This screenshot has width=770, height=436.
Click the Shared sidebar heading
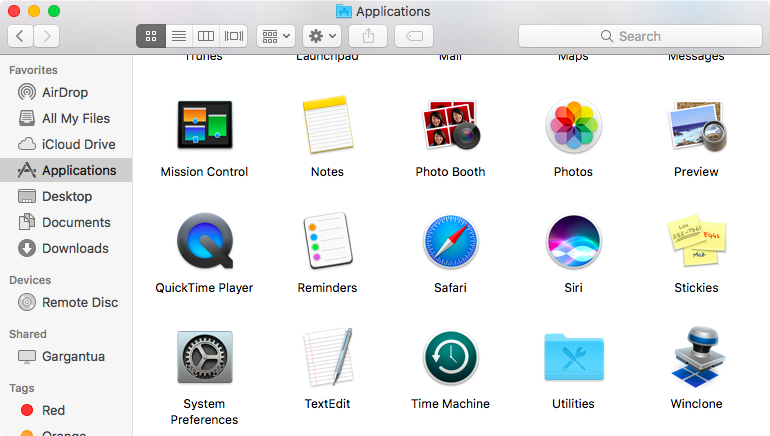(x=28, y=334)
